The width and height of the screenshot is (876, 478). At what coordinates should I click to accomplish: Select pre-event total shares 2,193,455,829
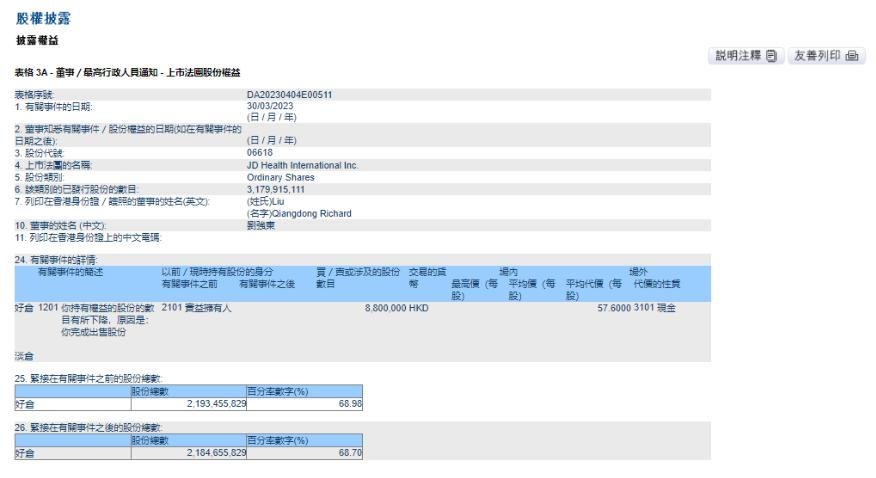point(216,403)
